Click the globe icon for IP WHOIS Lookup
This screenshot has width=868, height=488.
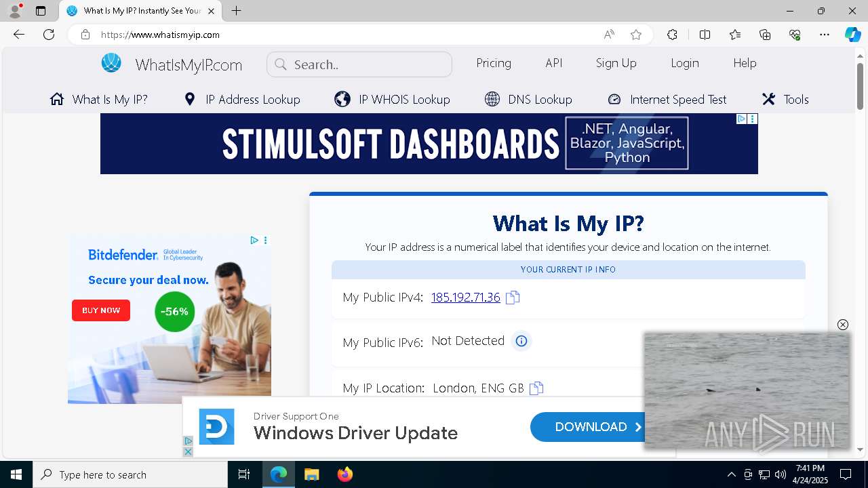pos(342,99)
